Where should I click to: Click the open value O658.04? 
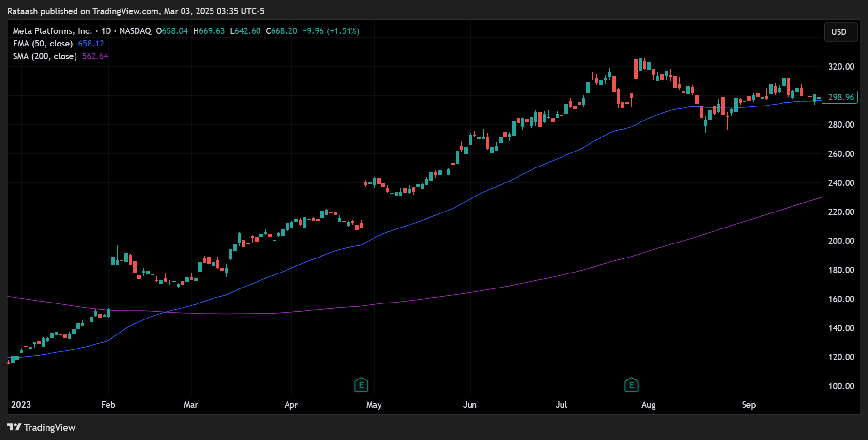pos(172,31)
